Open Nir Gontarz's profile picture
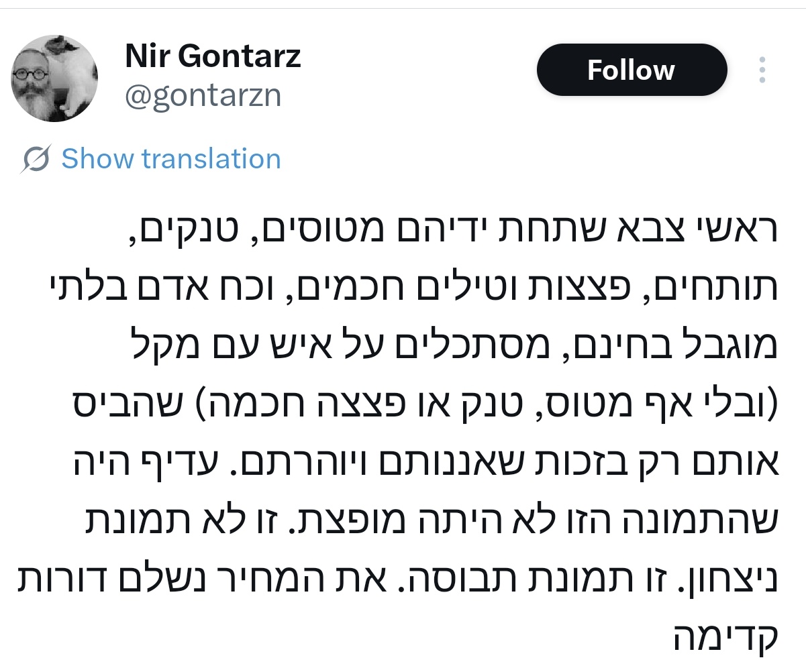The image size is (806, 672). pyautogui.click(x=54, y=78)
